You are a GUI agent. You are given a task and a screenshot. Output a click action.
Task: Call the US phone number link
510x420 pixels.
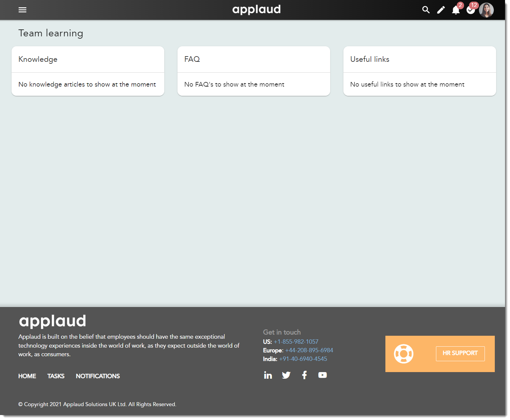296,342
